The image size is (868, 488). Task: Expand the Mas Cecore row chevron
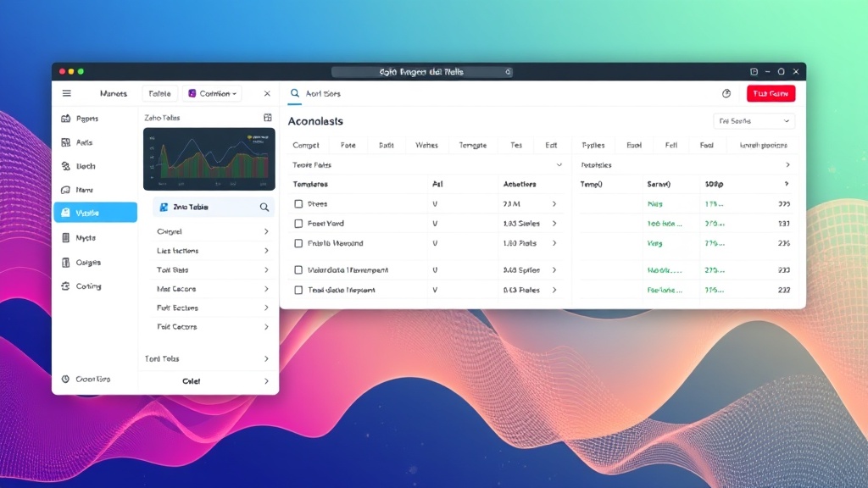[266, 289]
